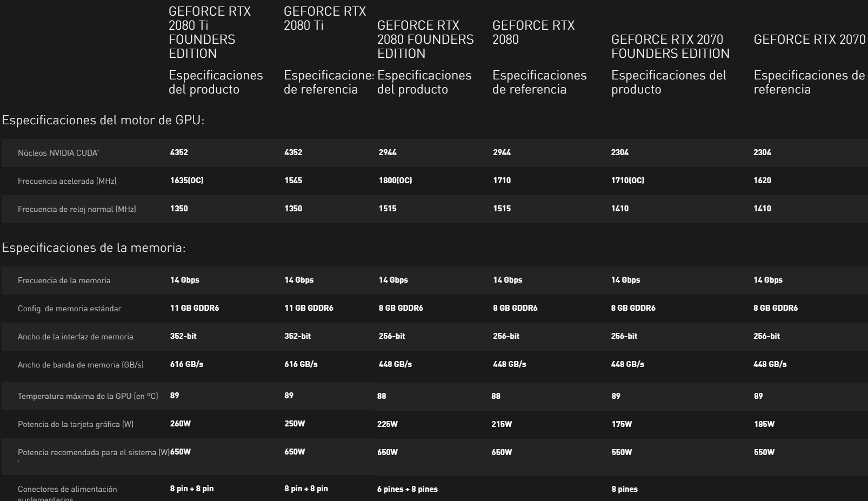Select the 1800(OC) boost clock value
The width and height of the screenshot is (868, 501).
click(395, 181)
